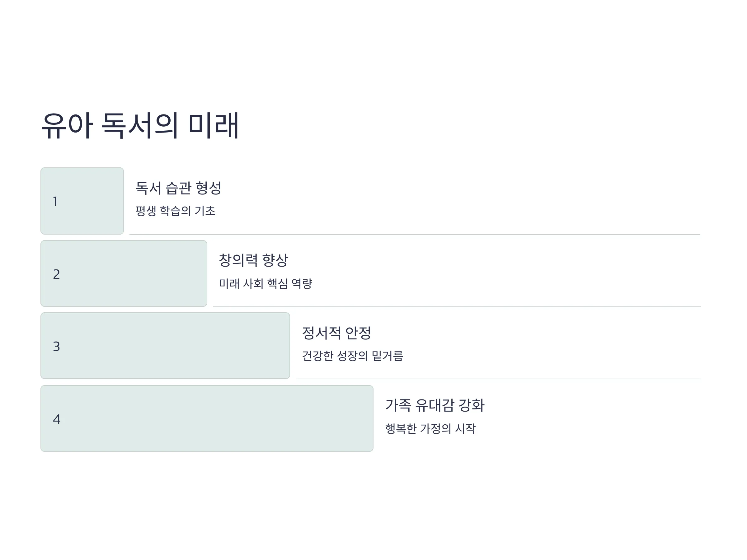Click the divider line below 미래 사회 핵심 역량
The width and height of the screenshot is (747, 560).
click(457, 307)
